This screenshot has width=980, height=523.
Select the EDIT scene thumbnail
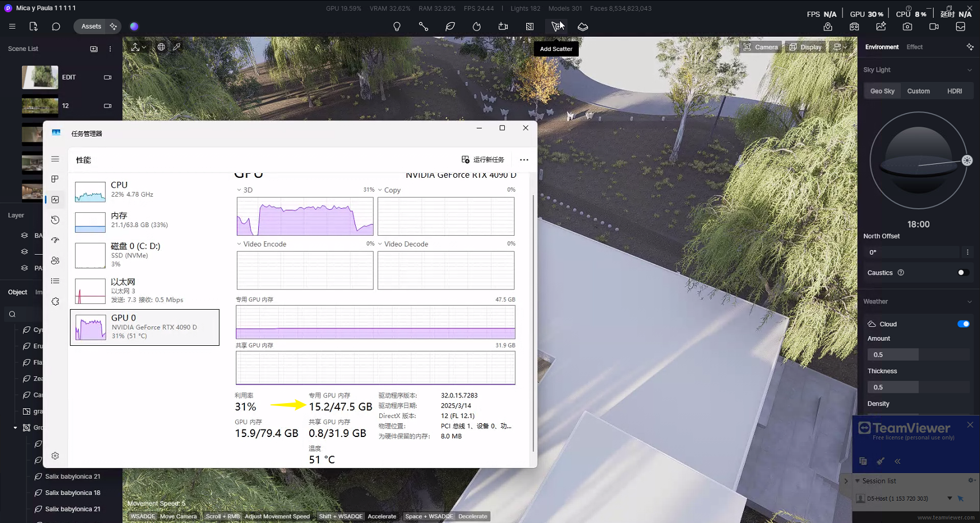point(40,77)
